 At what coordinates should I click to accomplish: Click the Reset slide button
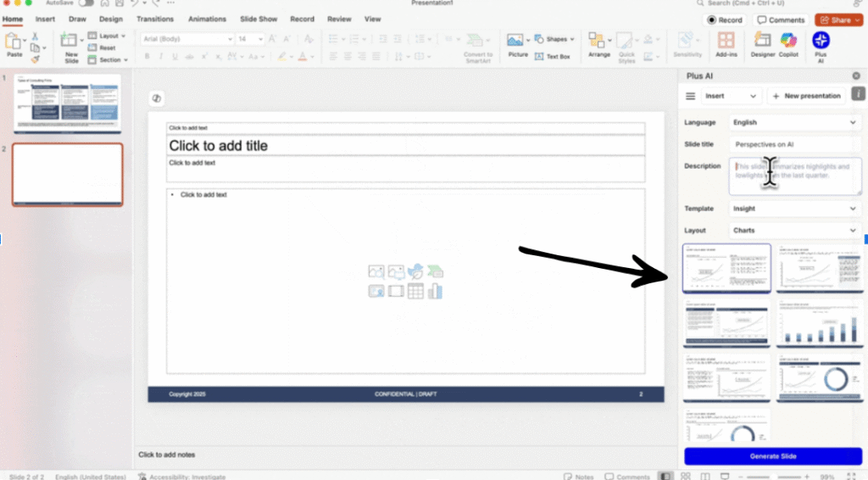[x=103, y=47]
